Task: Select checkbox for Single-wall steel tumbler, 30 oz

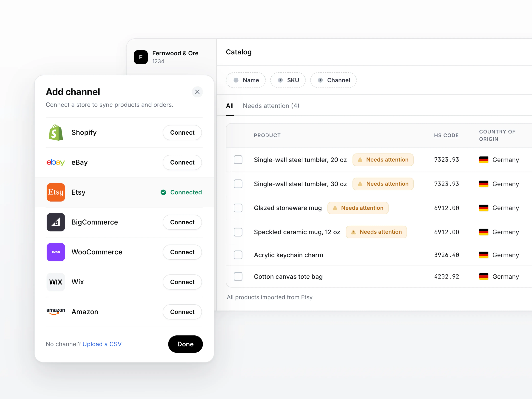Action: [238, 184]
